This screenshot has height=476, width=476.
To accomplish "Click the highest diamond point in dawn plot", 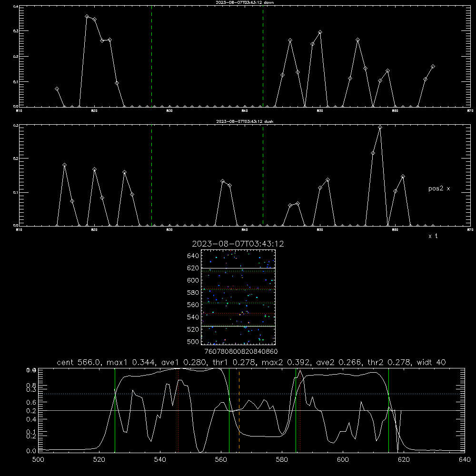I will click(87, 17).
